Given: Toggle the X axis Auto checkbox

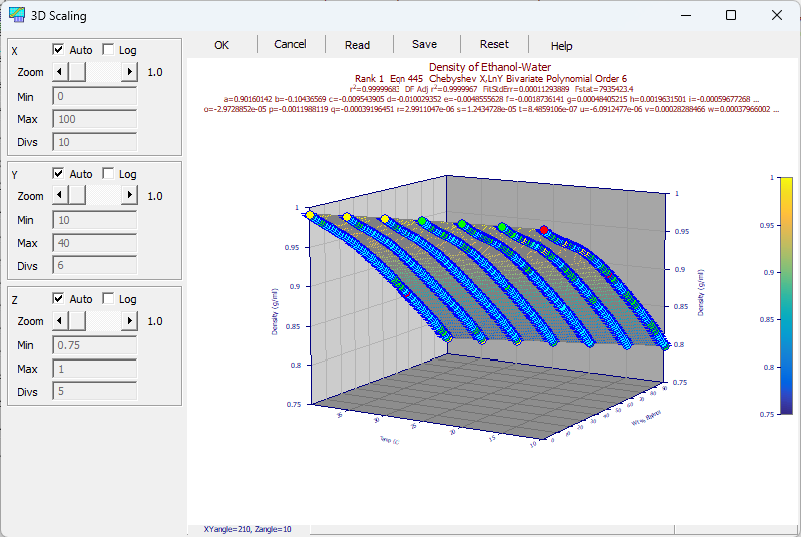Looking at the screenshot, I should click(58, 50).
